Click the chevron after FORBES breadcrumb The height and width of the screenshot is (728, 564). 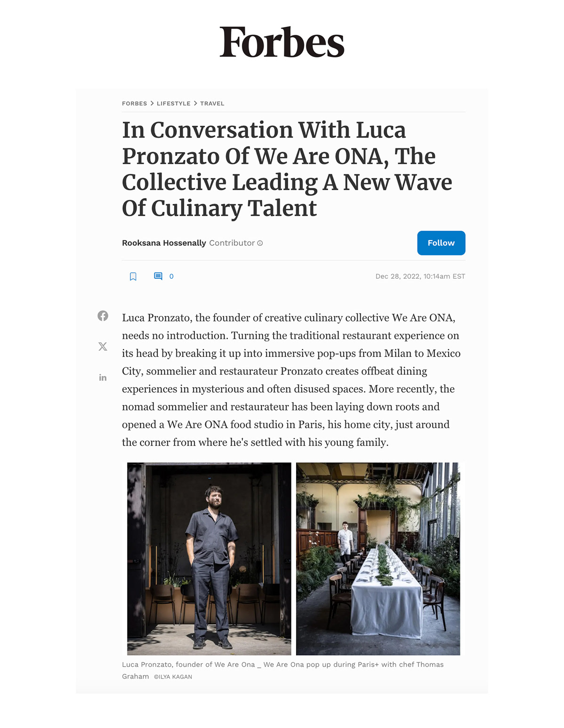[x=152, y=103]
